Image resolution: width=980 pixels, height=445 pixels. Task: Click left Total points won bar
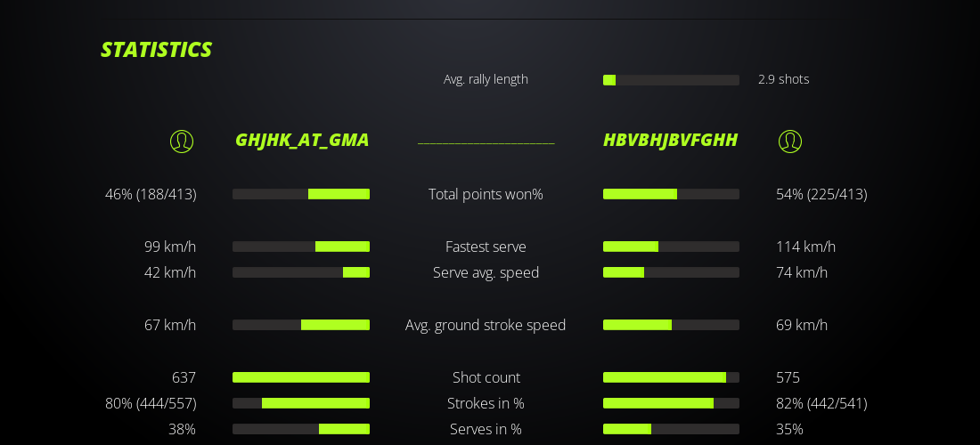[x=301, y=194]
